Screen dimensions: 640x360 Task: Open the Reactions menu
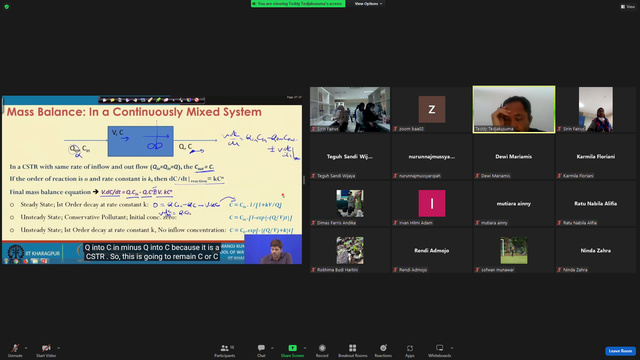click(383, 350)
